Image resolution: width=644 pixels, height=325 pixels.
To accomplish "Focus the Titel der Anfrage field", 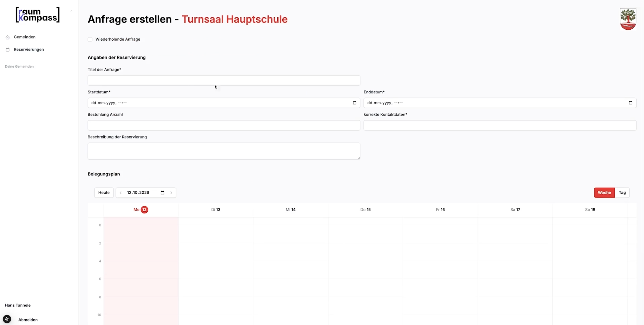I will 224,81.
